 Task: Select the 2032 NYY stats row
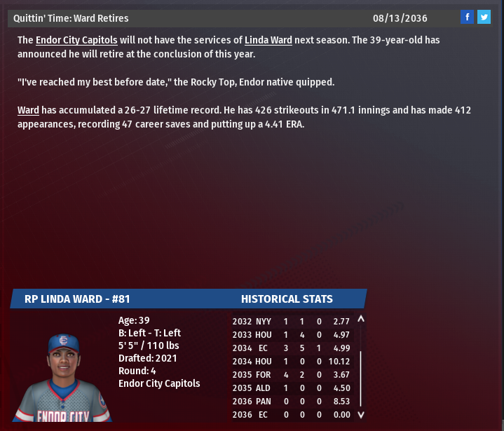pos(291,322)
